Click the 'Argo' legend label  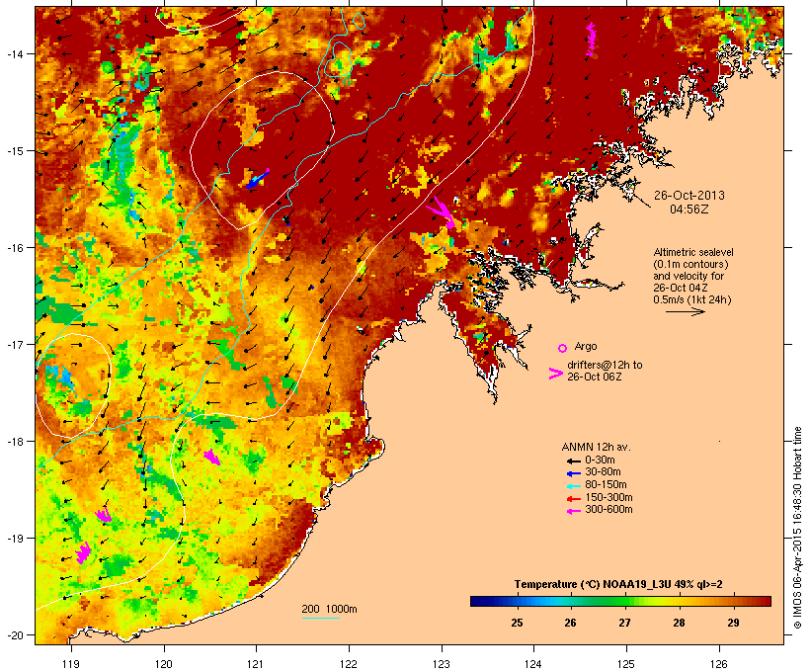[586, 346]
